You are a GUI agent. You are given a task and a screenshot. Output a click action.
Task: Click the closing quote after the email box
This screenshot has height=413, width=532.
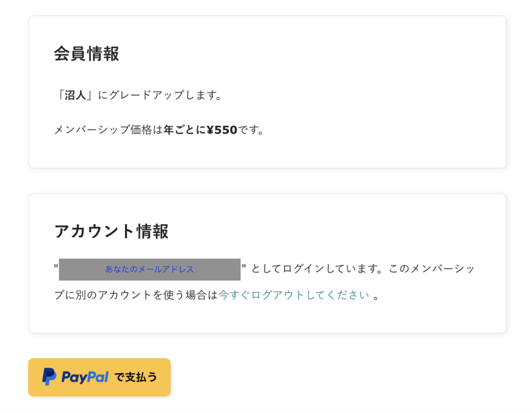pyautogui.click(x=244, y=267)
